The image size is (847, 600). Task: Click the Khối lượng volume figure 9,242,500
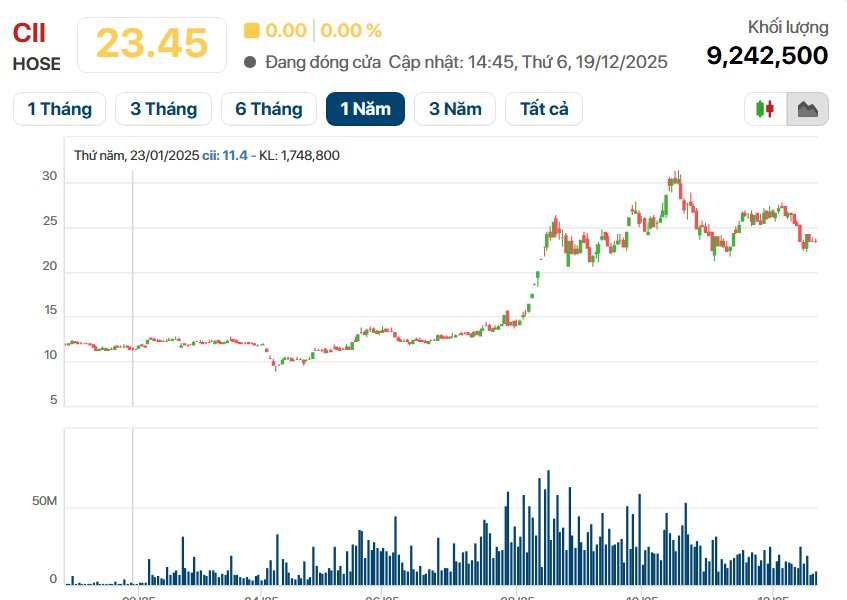pyautogui.click(x=767, y=55)
